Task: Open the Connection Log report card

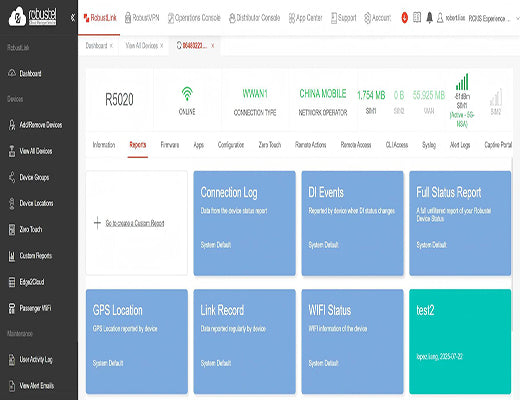Action: point(244,223)
